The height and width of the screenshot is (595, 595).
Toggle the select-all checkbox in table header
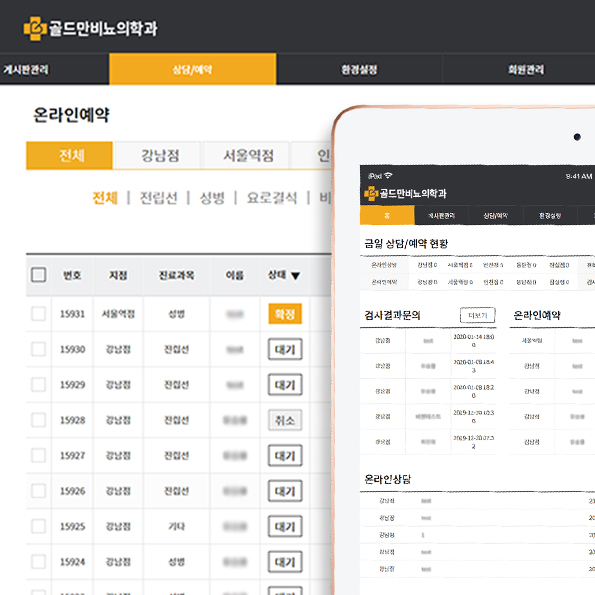pyautogui.click(x=38, y=275)
